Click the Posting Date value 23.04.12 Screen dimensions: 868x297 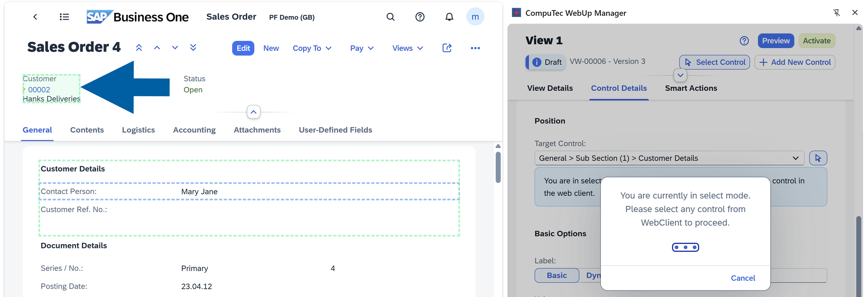point(197,286)
